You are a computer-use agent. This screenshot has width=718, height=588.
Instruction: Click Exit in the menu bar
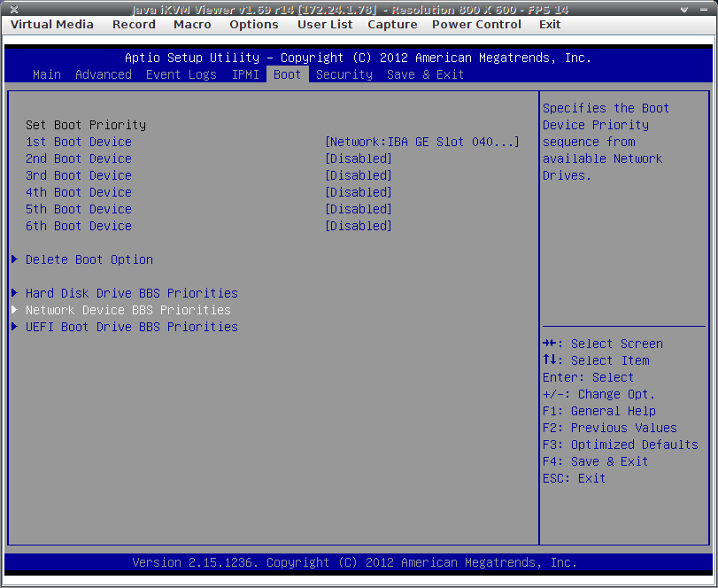550,24
